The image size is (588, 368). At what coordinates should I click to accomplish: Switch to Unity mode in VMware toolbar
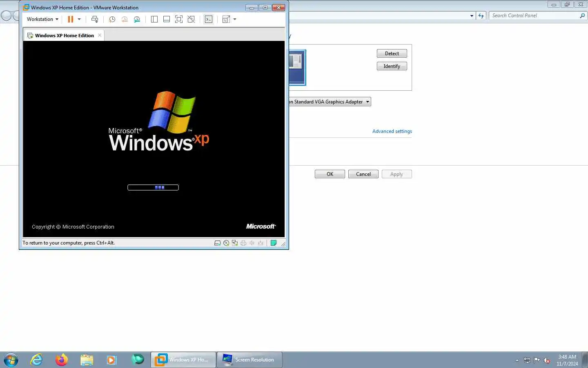point(191,19)
